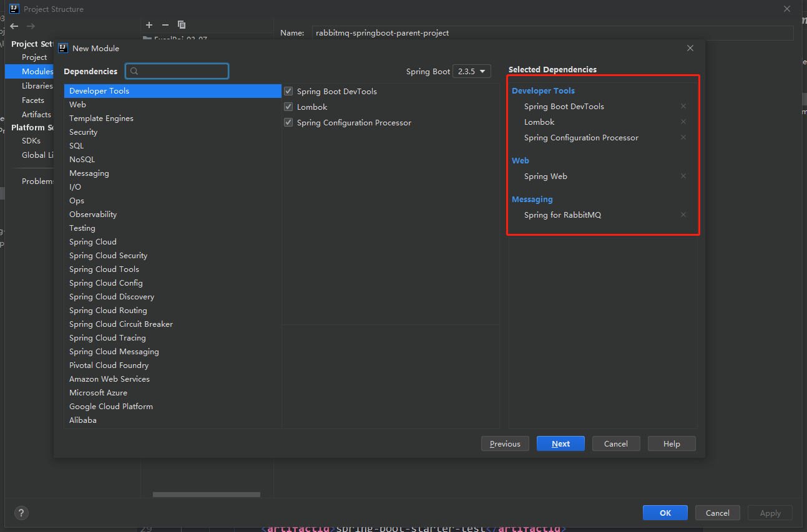The height and width of the screenshot is (532, 807).
Task: Click the copy icon in Project Structure toolbar
Action: pos(182,25)
